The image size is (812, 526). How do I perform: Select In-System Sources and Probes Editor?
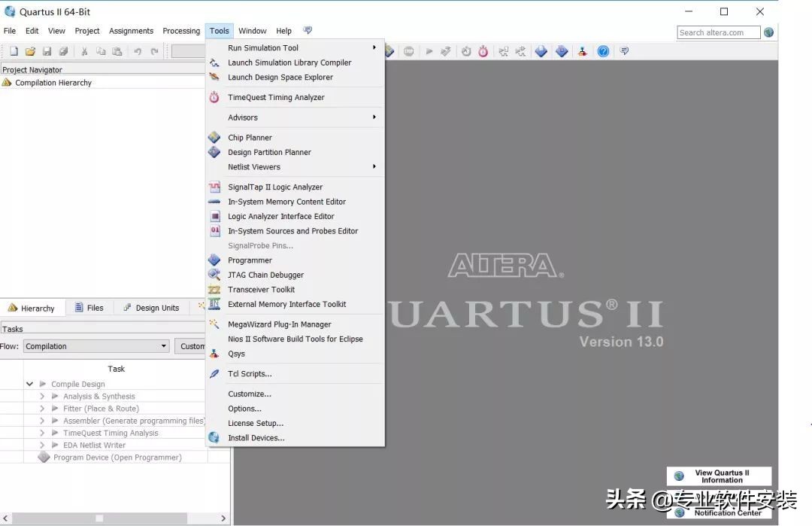coord(295,230)
